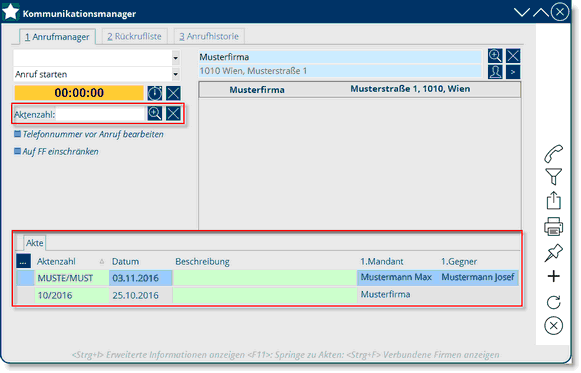Sort by Aktenzahl column sort arrow
Viewport: 581px width, 373px height.
[102, 262]
